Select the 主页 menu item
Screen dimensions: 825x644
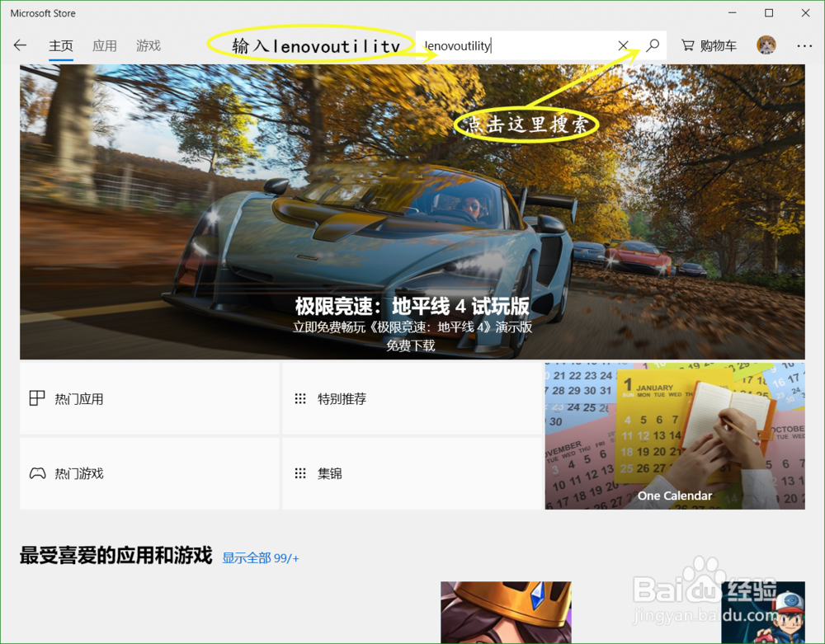click(x=61, y=45)
